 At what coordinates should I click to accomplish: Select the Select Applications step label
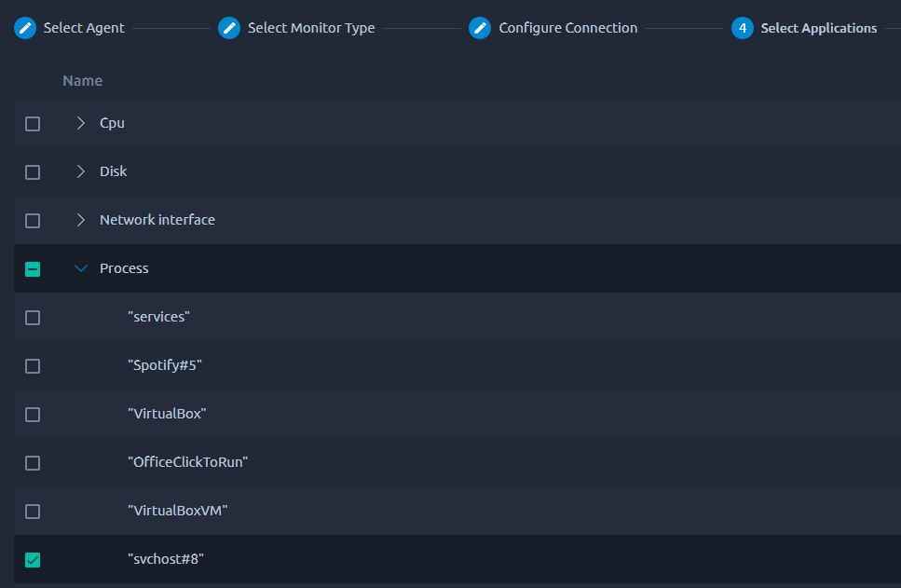point(819,28)
